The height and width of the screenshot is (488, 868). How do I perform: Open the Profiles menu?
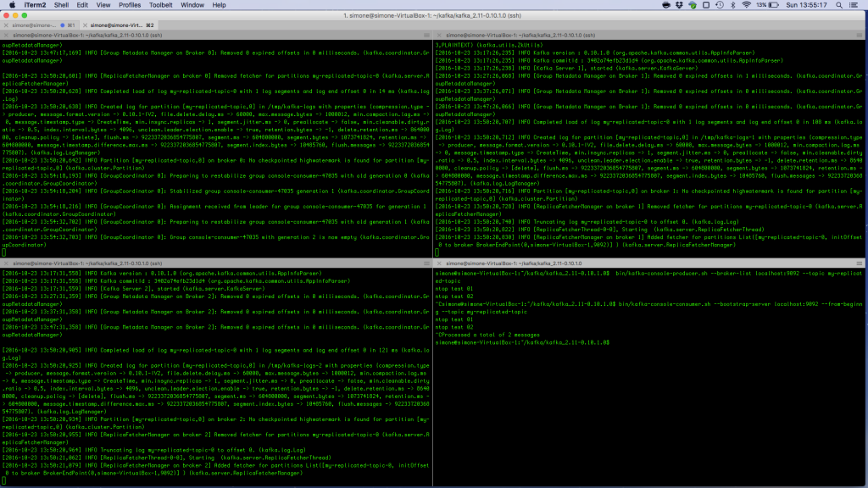130,5
